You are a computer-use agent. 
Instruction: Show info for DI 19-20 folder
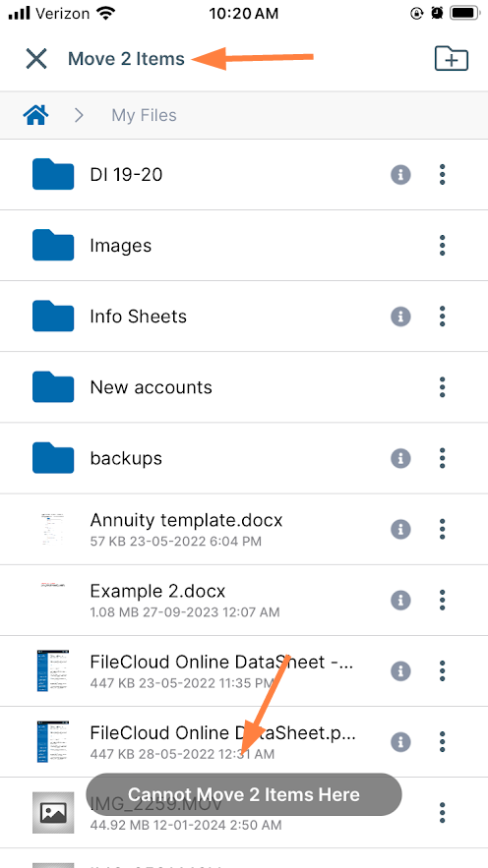pos(400,175)
